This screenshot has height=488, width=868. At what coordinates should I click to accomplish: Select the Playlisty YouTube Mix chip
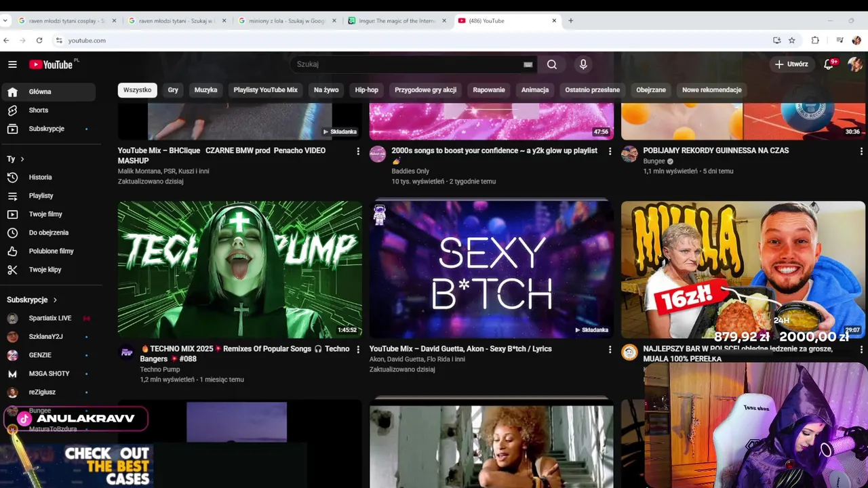(x=265, y=90)
